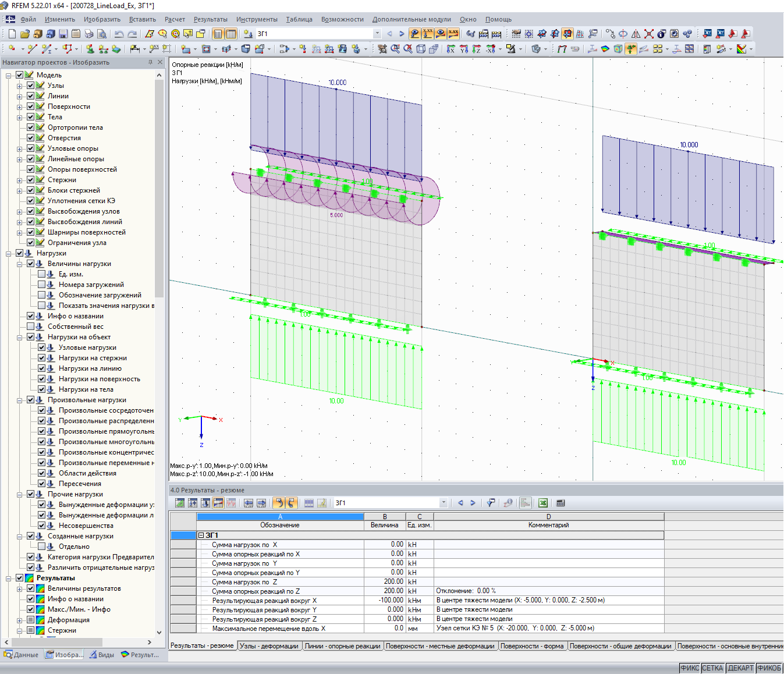Screen dimensions: 784x674
Task: Toggle the Инфо о названии checkbox under Нагрузки
Action: (31, 316)
